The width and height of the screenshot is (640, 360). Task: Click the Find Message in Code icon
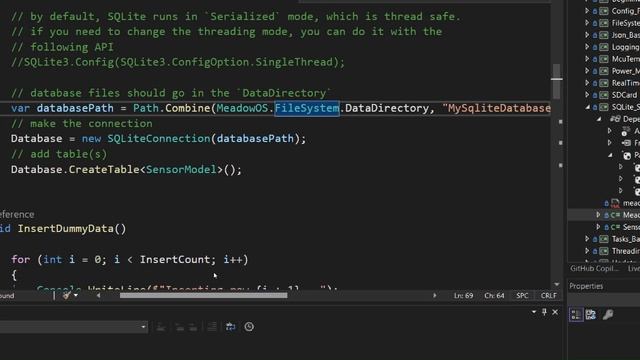tap(161, 327)
